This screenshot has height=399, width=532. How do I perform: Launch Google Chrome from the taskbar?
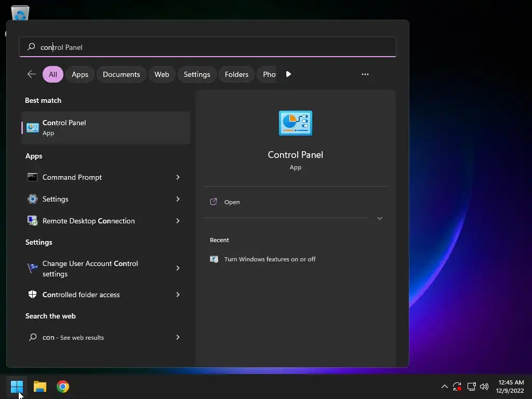click(63, 387)
